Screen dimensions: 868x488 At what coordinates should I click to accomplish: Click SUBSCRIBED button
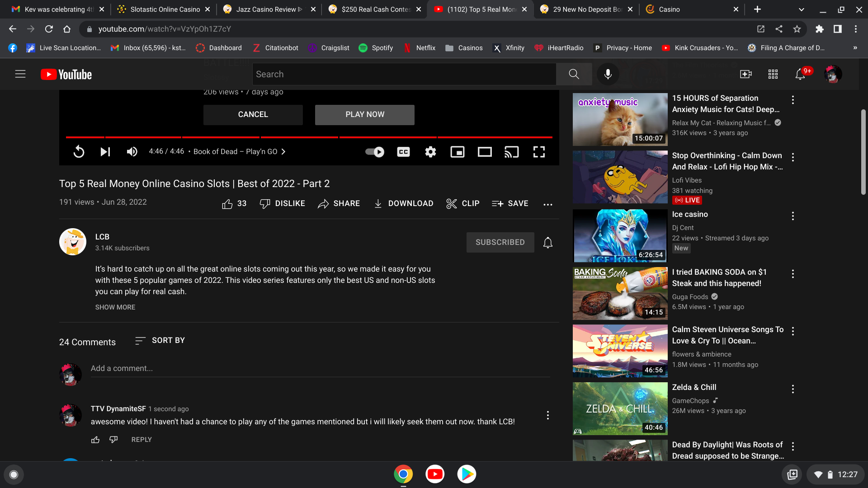coord(500,243)
